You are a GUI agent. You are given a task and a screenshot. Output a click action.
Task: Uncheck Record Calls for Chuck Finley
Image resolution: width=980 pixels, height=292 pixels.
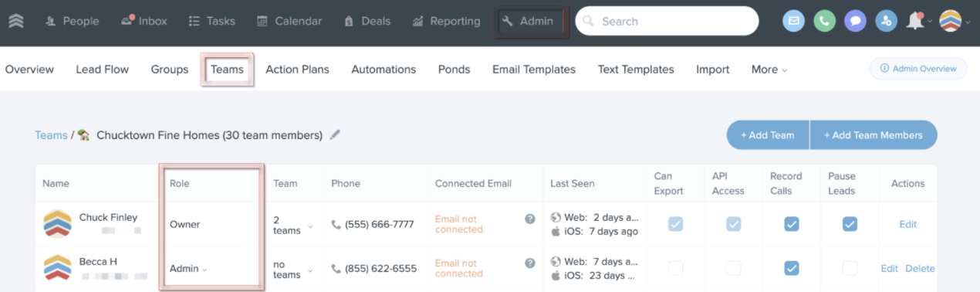tap(792, 224)
